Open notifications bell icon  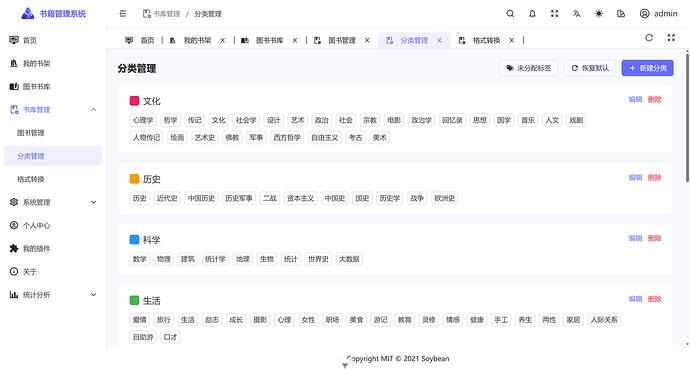(x=532, y=14)
